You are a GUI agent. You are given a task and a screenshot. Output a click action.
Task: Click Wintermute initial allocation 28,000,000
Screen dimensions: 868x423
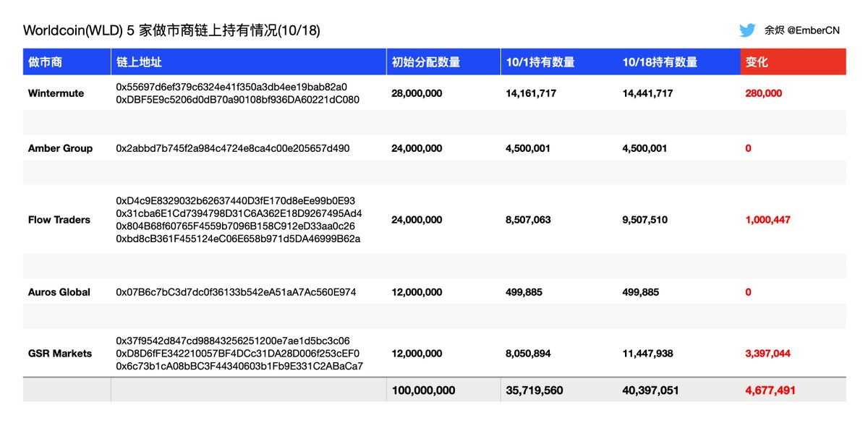pyautogui.click(x=417, y=93)
